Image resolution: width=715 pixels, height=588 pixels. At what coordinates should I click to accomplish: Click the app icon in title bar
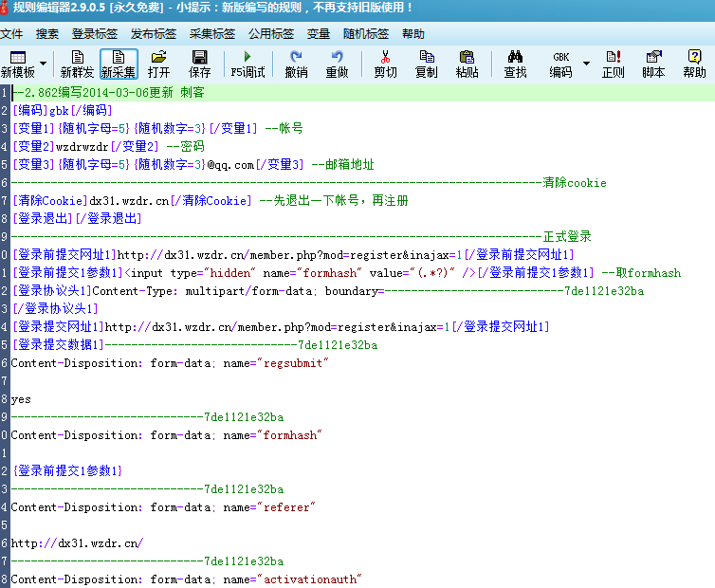(4, 8)
